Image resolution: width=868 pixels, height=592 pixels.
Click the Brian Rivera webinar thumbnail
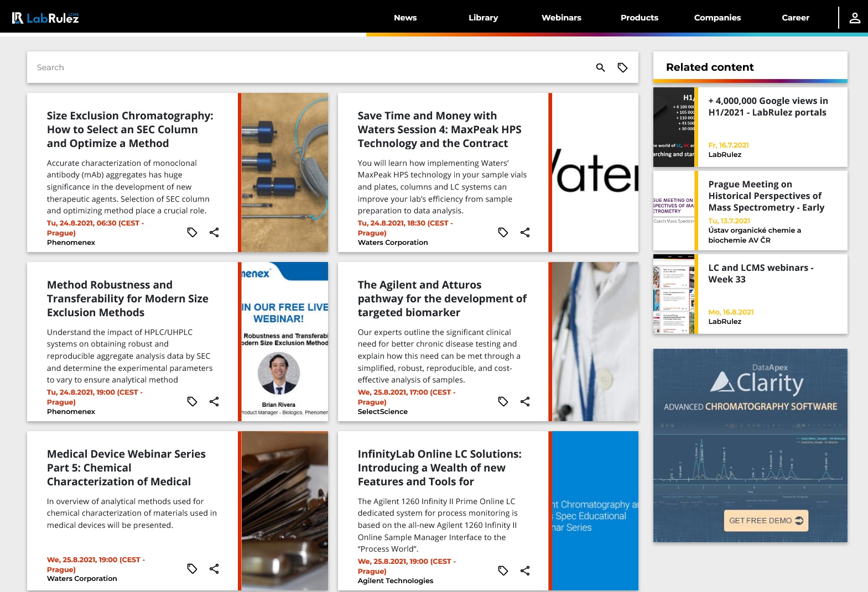point(285,342)
